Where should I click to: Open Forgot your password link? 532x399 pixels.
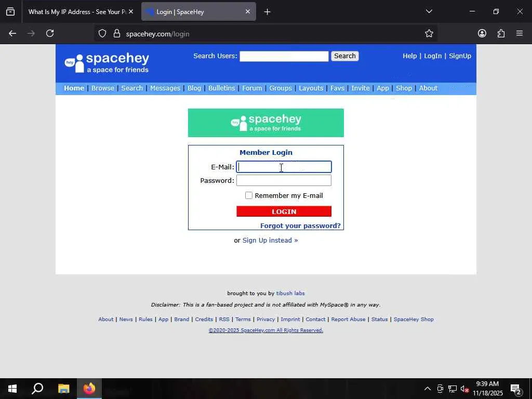click(x=300, y=226)
